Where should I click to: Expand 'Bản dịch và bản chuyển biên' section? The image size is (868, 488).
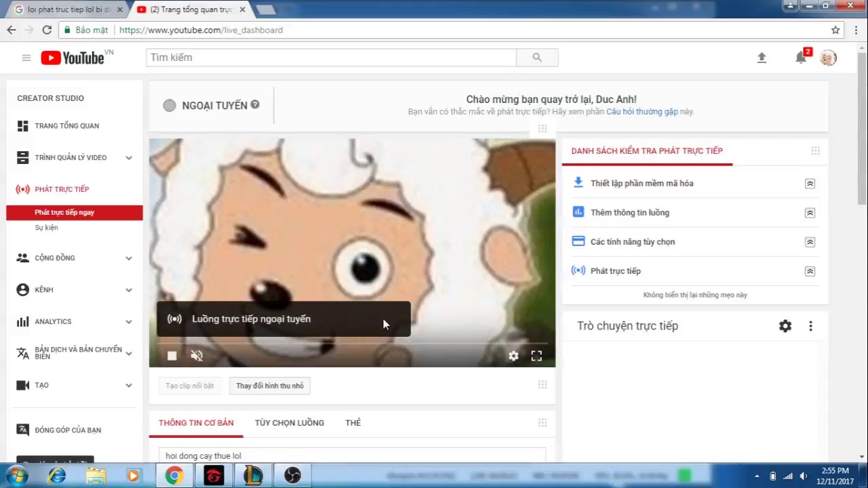pyautogui.click(x=129, y=353)
